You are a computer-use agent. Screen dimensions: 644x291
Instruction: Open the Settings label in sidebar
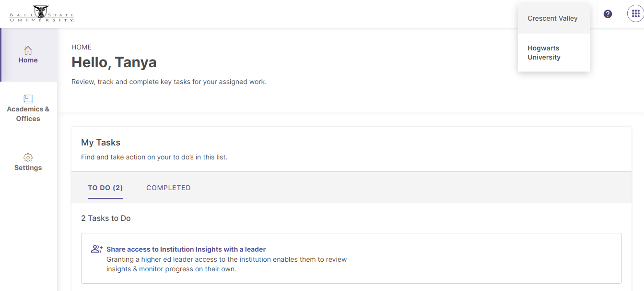tap(28, 168)
